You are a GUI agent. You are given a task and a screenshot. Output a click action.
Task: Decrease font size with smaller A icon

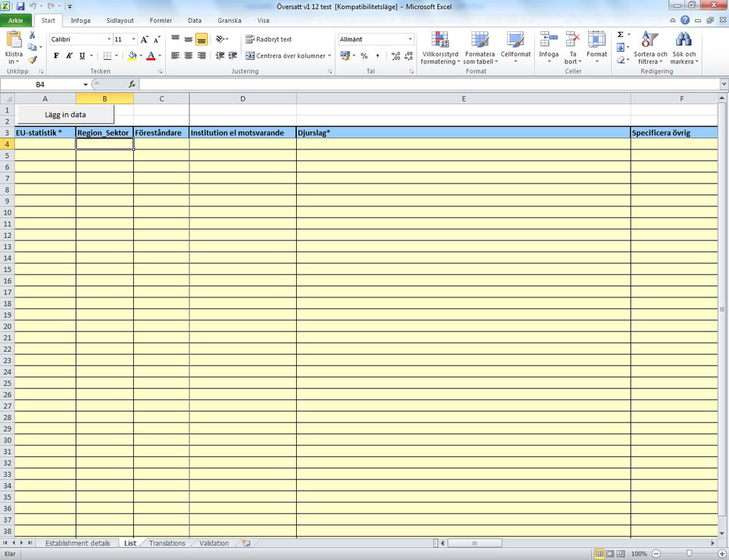(157, 40)
